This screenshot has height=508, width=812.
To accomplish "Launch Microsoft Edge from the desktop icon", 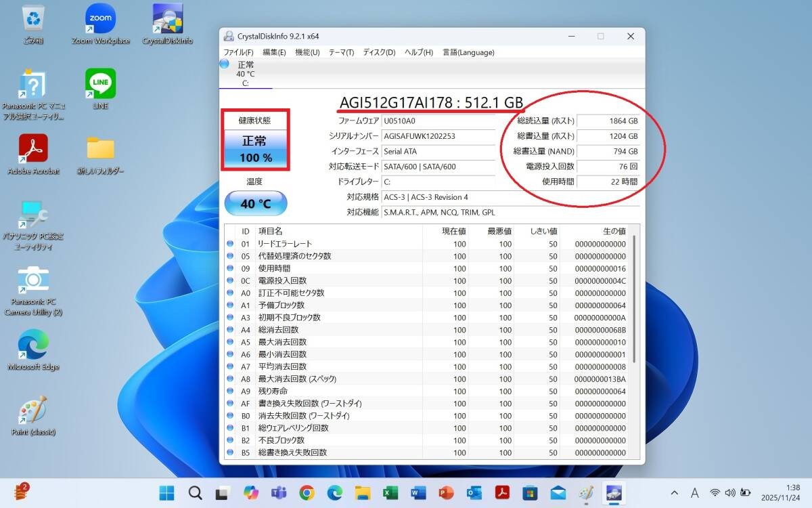I will [32, 350].
